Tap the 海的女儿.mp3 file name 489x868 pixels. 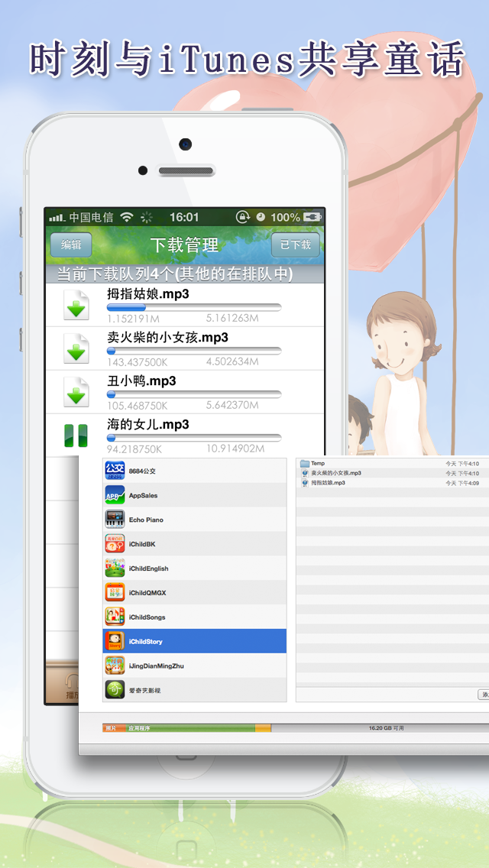coord(148,425)
